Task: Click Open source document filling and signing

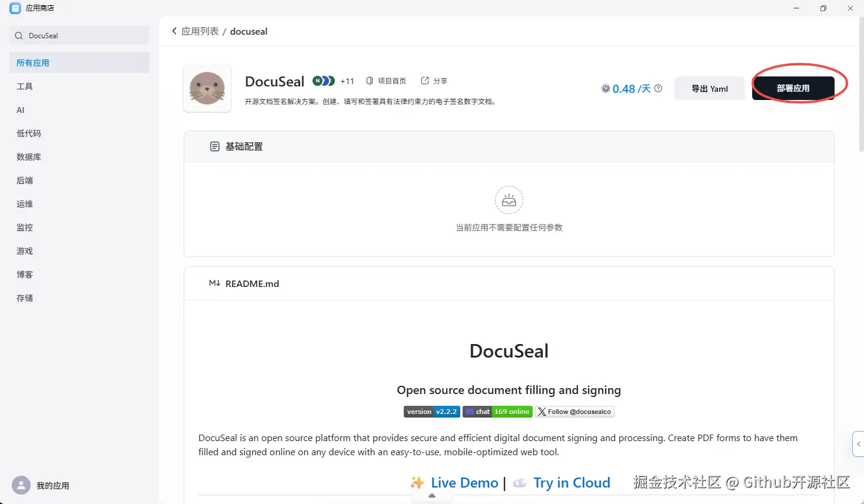Action: pyautogui.click(x=509, y=390)
